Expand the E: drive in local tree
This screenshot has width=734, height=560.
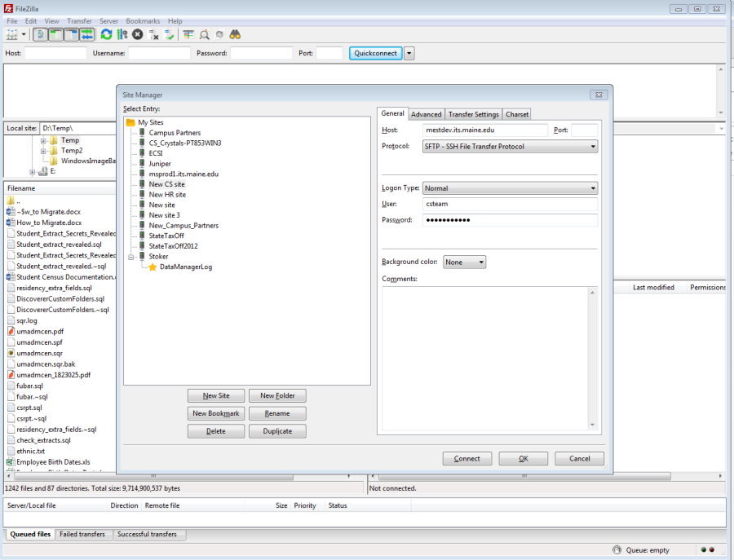33,172
